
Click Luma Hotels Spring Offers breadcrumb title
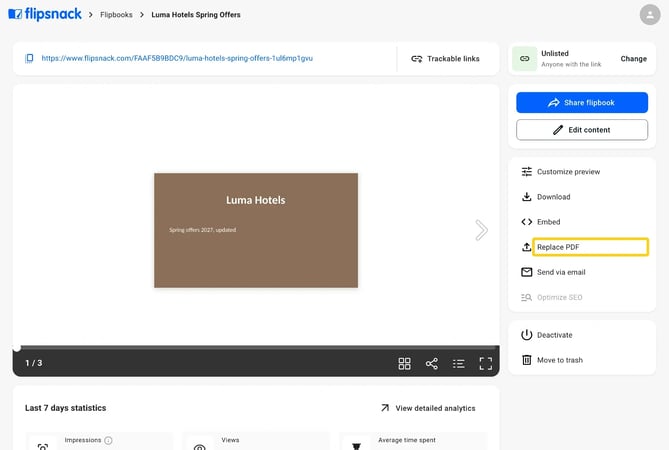(196, 15)
